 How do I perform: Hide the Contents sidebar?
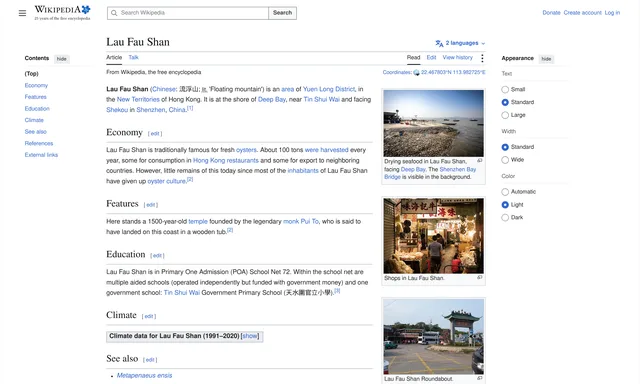(x=62, y=59)
